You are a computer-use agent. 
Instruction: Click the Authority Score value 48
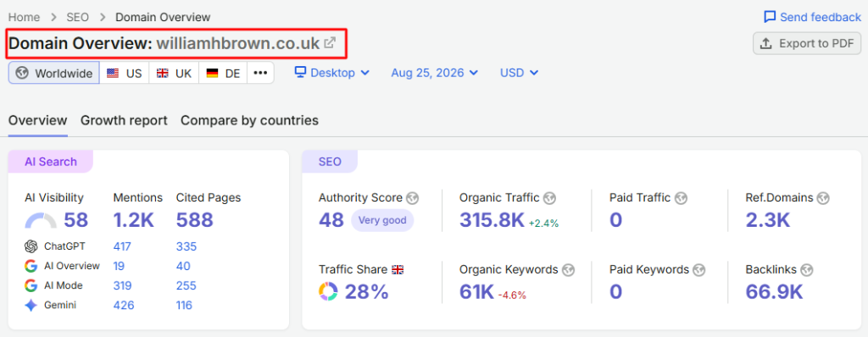(x=331, y=220)
